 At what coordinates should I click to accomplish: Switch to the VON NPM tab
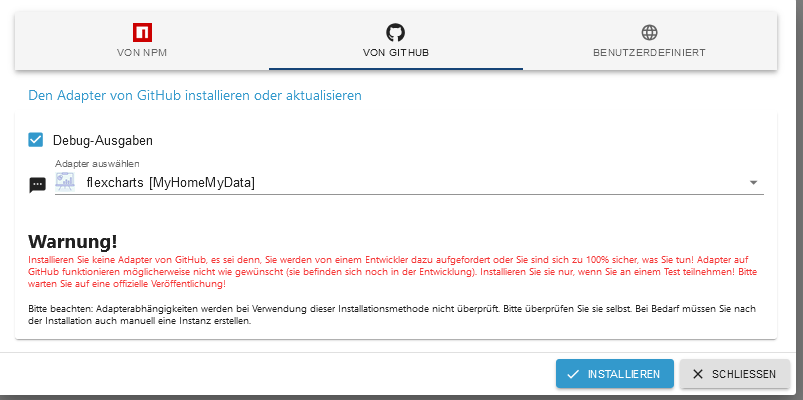[x=142, y=41]
